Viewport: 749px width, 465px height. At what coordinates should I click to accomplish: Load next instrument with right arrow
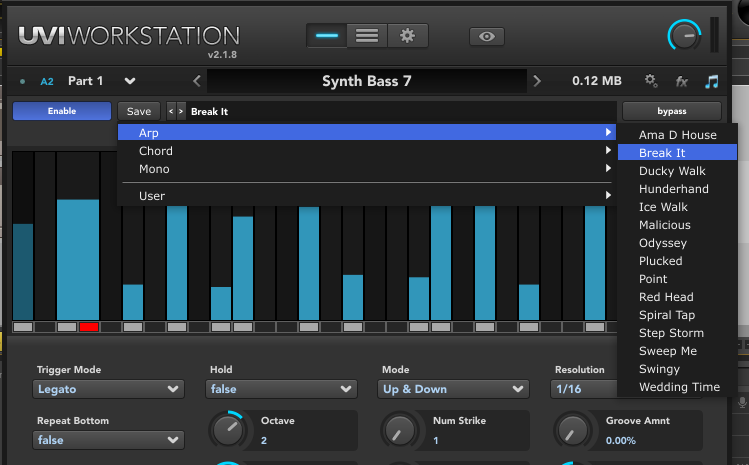point(537,81)
